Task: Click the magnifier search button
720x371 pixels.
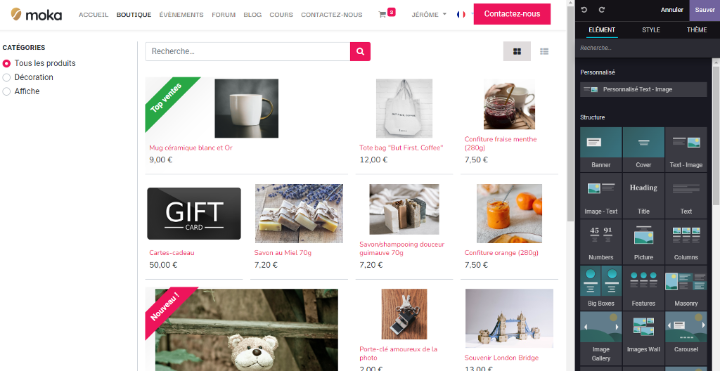Action: (360, 51)
